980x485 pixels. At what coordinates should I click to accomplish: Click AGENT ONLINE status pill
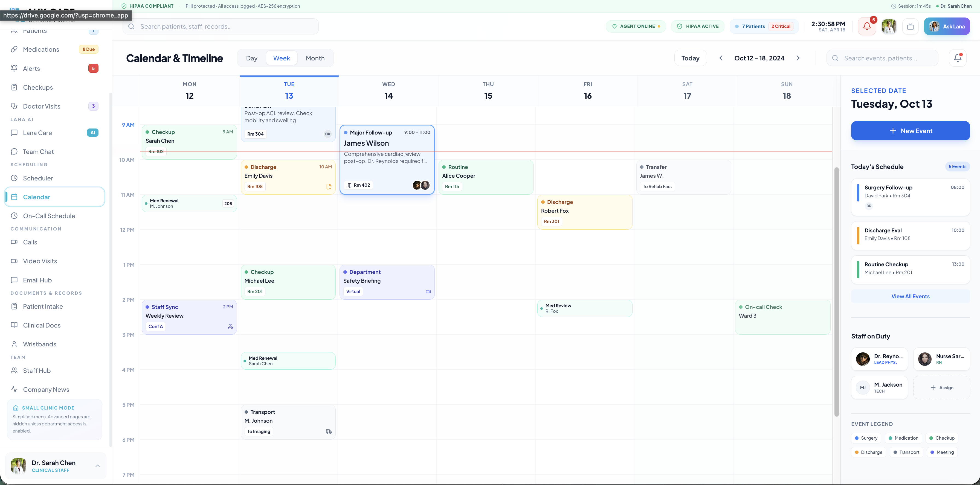click(636, 26)
